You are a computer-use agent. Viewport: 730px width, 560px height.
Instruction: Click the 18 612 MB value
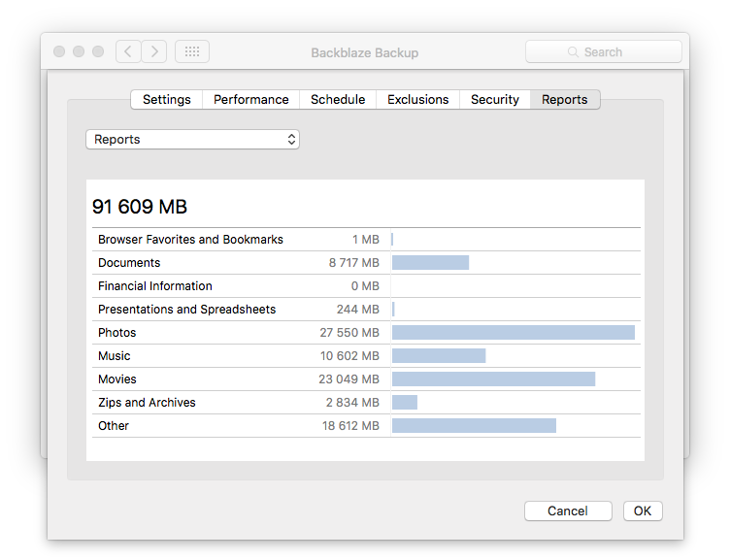350,425
